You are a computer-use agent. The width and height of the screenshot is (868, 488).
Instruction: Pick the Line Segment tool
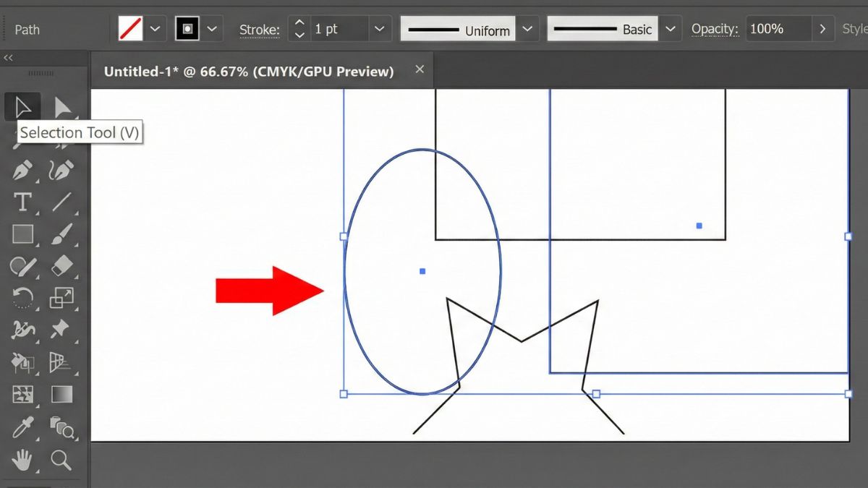pos(61,202)
